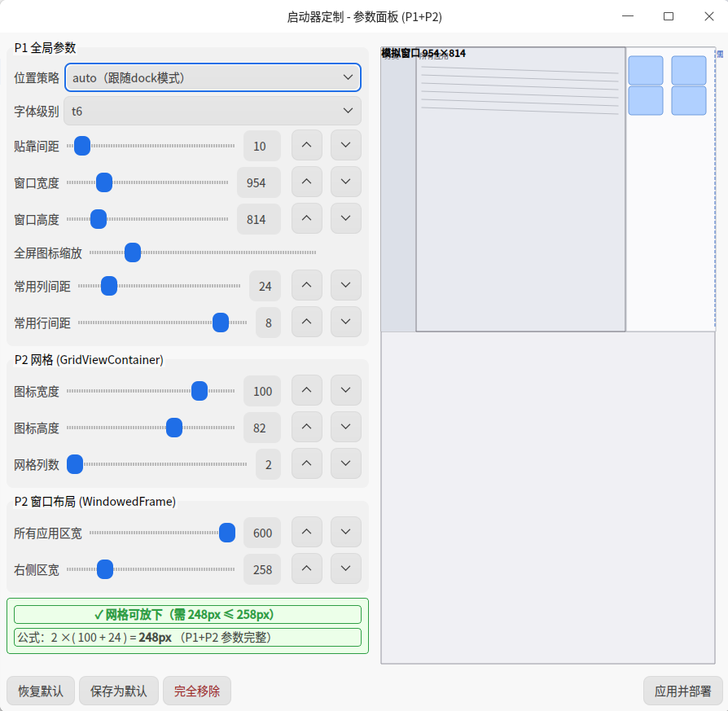Decrease 图标高度 with the down arrow
728x711 pixels.
(346, 428)
